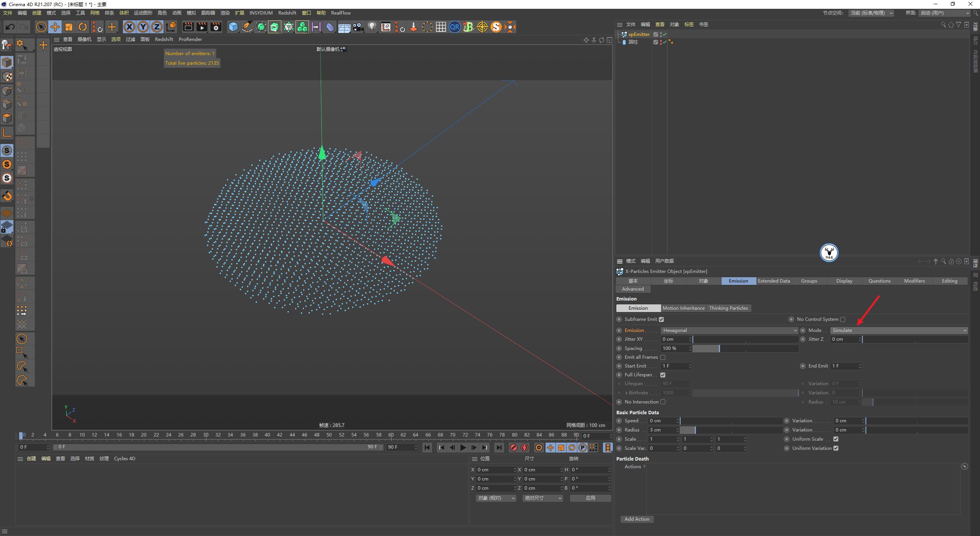This screenshot has height=536, width=980.
Task: Enable the Emit all Frames checkbox
Action: coord(663,357)
